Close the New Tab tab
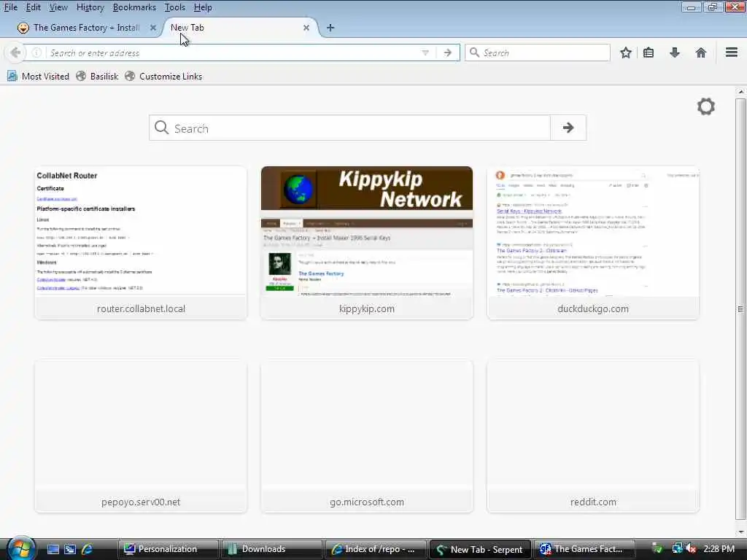The width and height of the screenshot is (747, 560). coord(306,28)
